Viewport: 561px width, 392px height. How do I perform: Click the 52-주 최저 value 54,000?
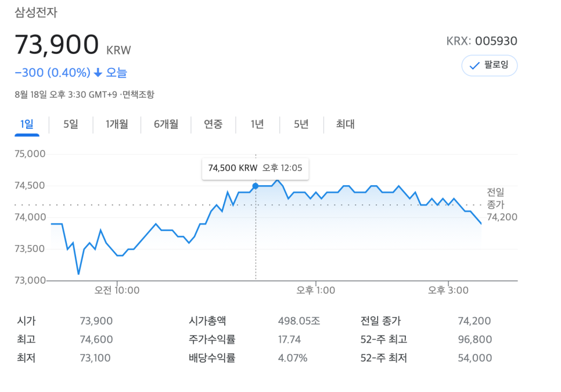pyautogui.click(x=475, y=358)
